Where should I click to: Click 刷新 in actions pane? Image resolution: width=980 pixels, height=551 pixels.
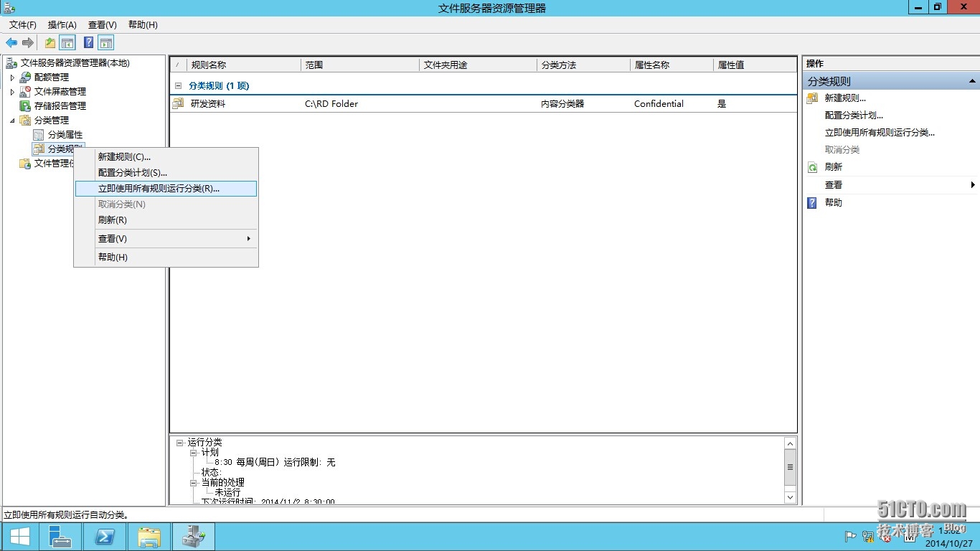834,167
